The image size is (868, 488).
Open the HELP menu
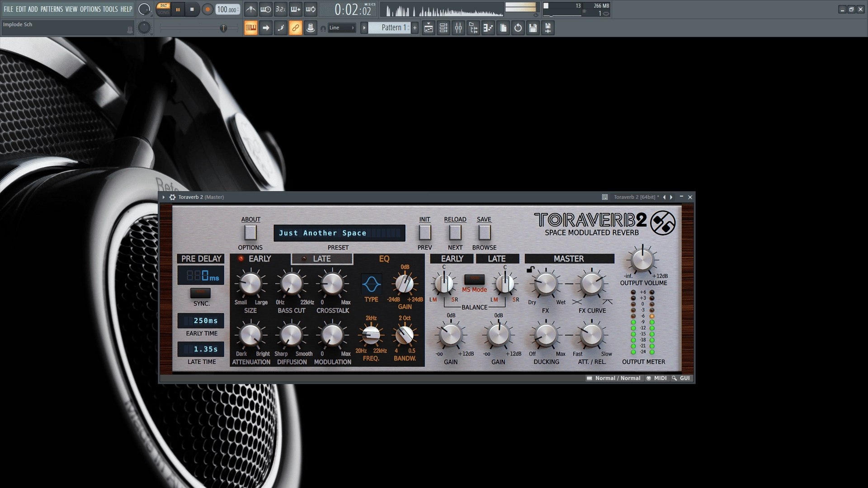tap(126, 9)
